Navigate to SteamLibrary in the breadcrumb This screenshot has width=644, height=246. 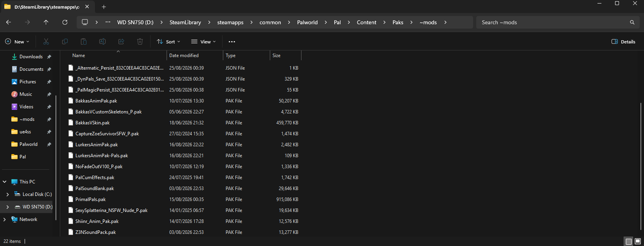[x=185, y=22]
